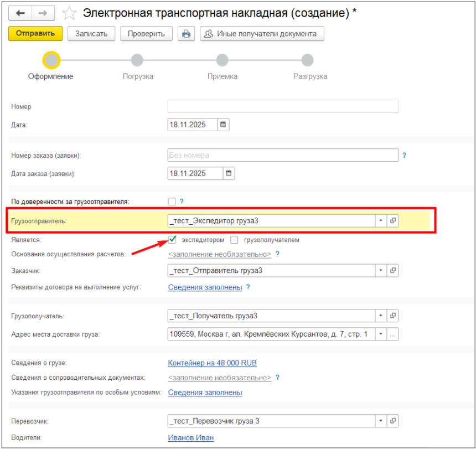Expand the Грузоотправитель dropdown list
The height and width of the screenshot is (449, 476).
(x=381, y=220)
